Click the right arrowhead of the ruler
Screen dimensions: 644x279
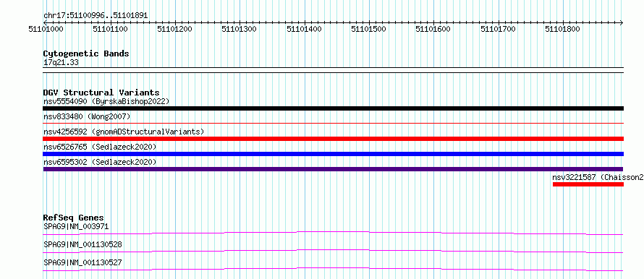622,22
